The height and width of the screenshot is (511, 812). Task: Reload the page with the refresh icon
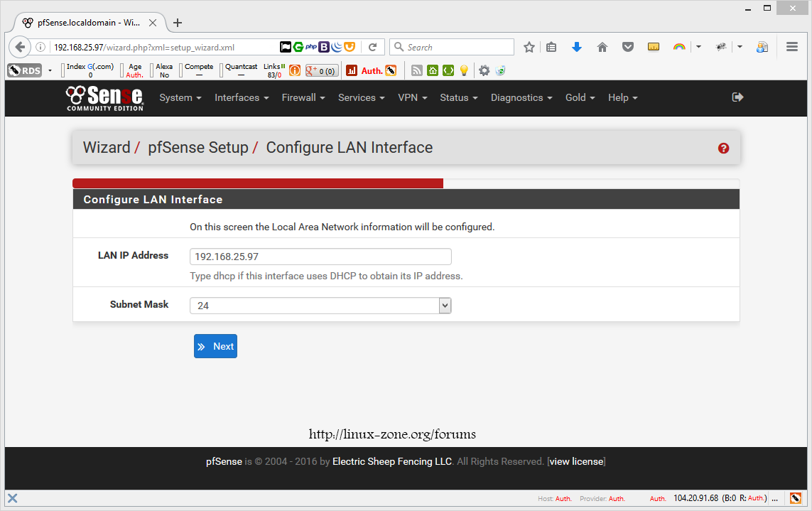click(x=372, y=47)
